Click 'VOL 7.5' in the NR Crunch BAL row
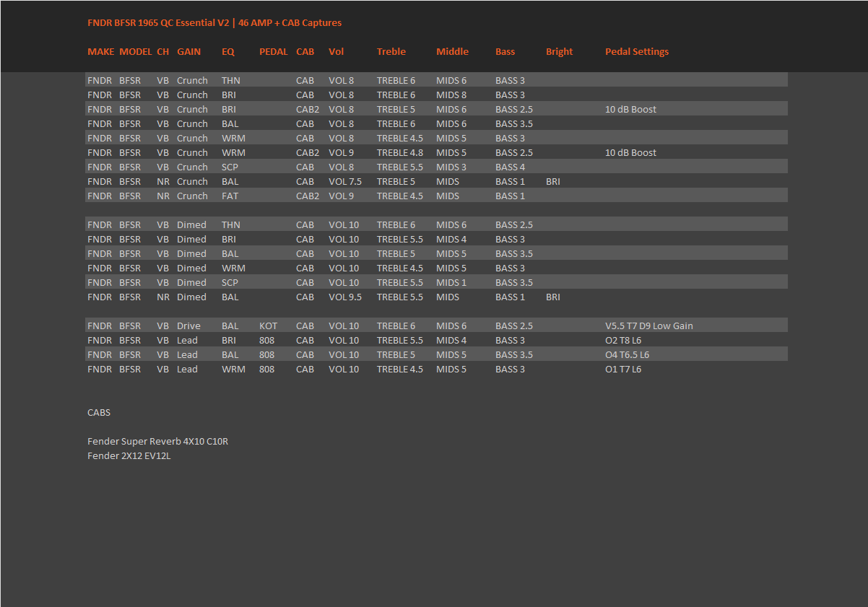Image resolution: width=868 pixels, height=607 pixels. [x=345, y=181]
